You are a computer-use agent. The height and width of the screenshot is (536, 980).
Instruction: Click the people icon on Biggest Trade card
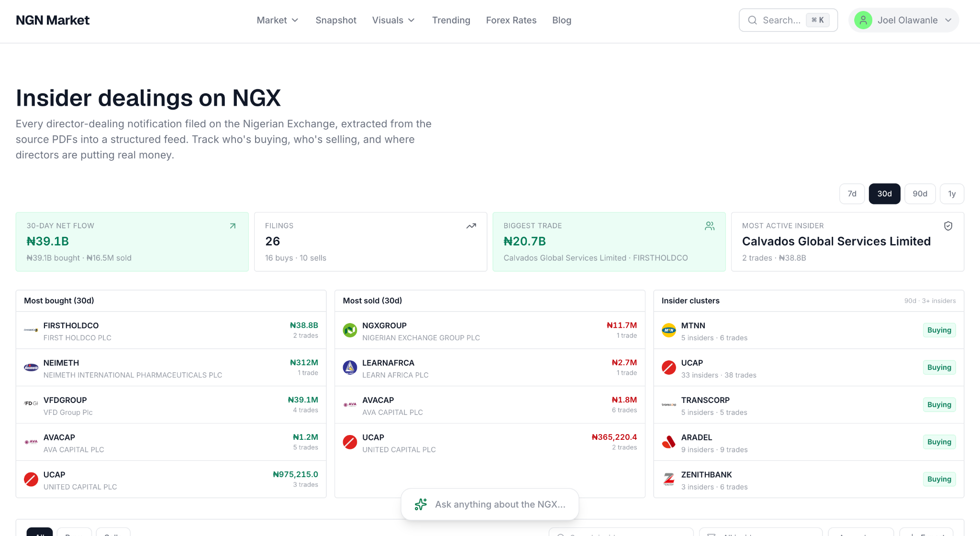(710, 226)
